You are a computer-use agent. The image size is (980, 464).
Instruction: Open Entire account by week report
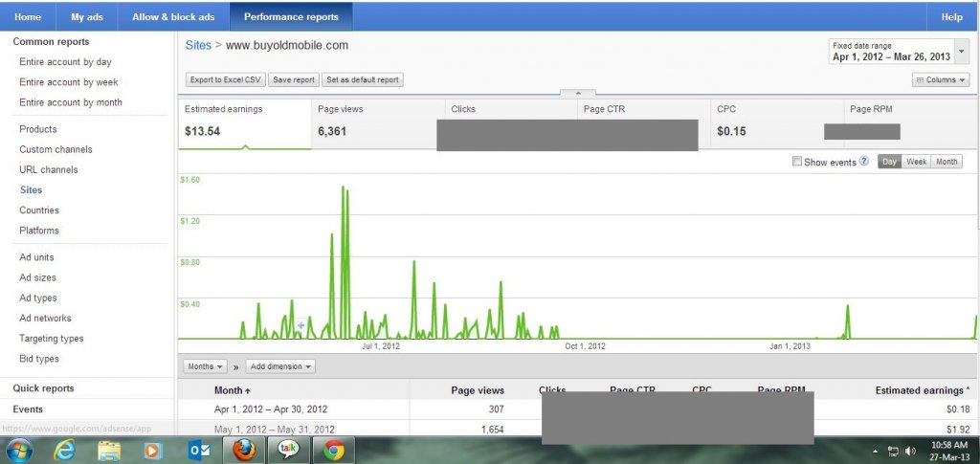(x=69, y=82)
